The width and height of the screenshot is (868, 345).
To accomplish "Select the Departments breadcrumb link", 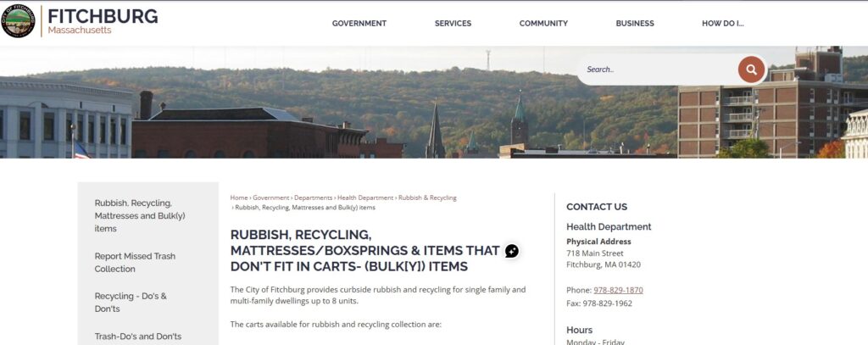I will pyautogui.click(x=314, y=198).
